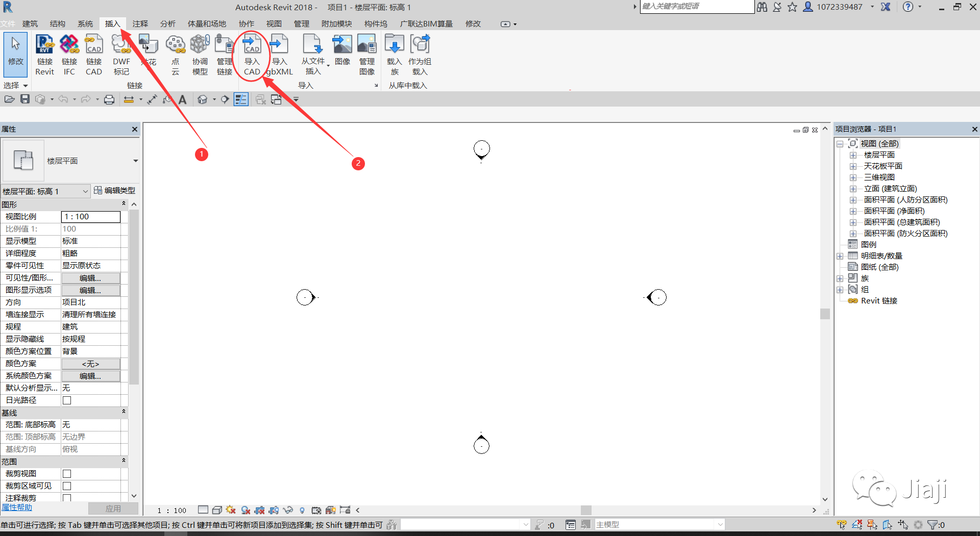Screen dimensions: 980x536
Task: Click the Print icon in quick access toolbar
Action: [109, 99]
